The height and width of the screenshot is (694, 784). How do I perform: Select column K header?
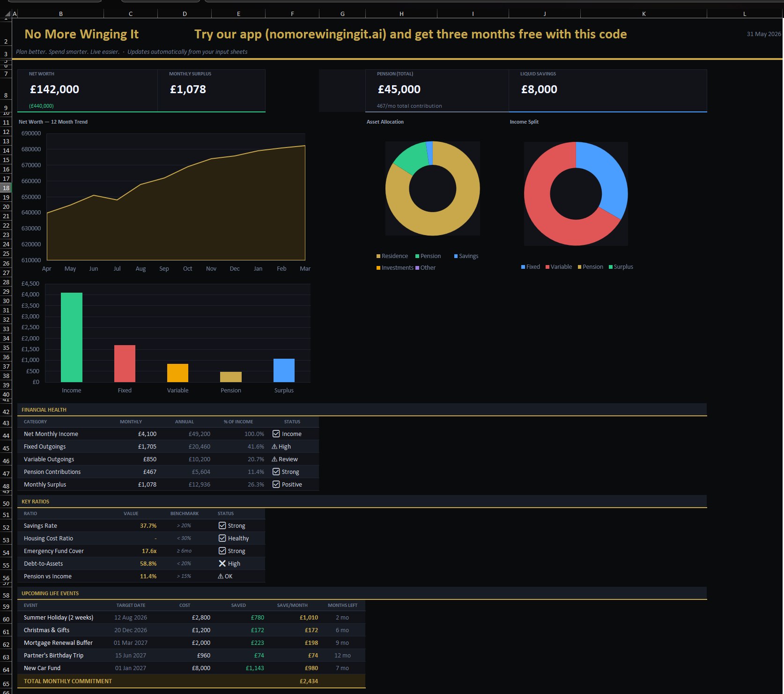(x=643, y=14)
